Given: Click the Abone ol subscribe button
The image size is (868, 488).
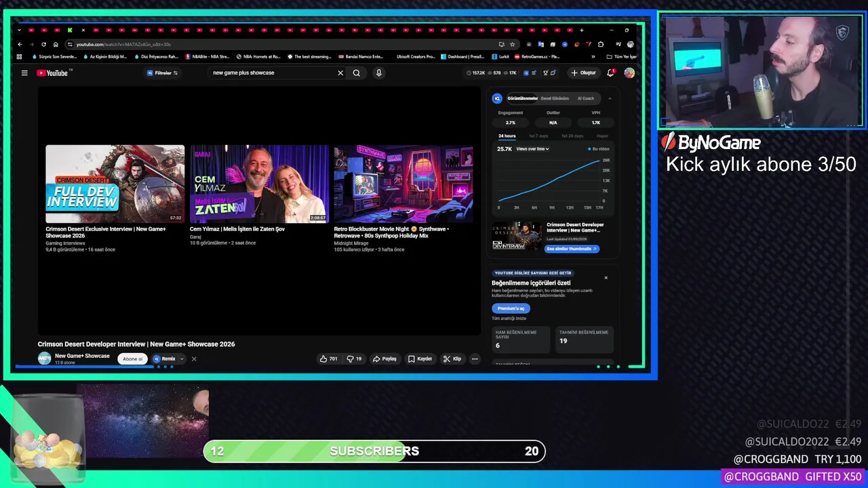Looking at the screenshot, I should (x=132, y=359).
